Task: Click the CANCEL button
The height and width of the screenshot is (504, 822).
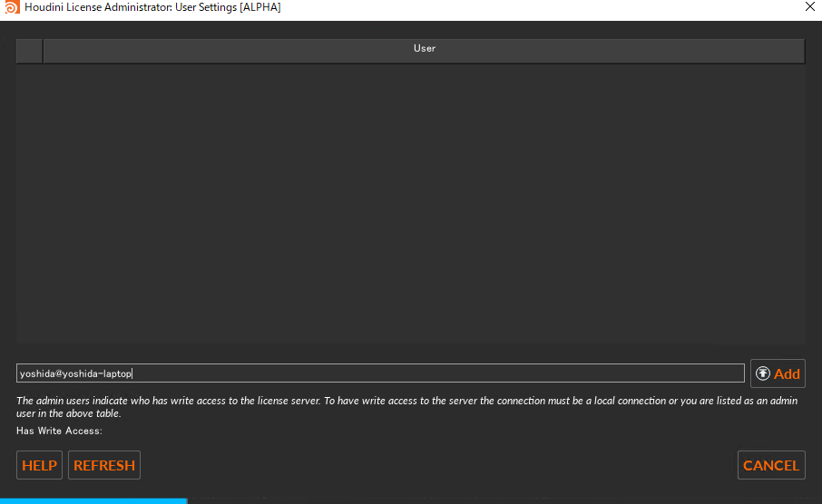Action: click(x=771, y=465)
